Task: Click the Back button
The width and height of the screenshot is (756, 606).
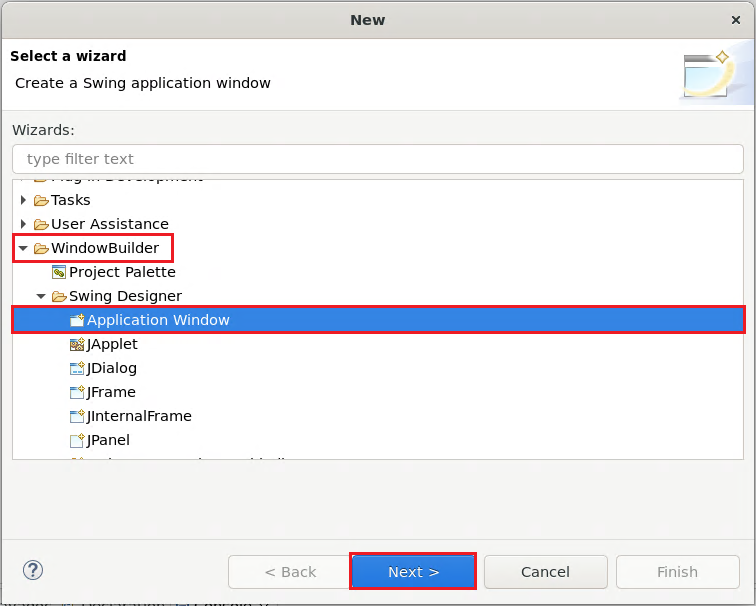Action: pos(290,572)
